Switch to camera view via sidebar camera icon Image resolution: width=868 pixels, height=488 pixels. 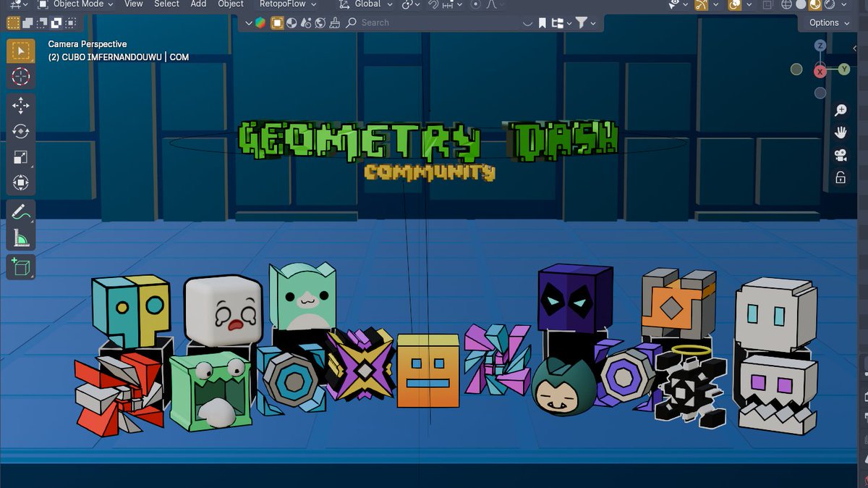pyautogui.click(x=841, y=155)
